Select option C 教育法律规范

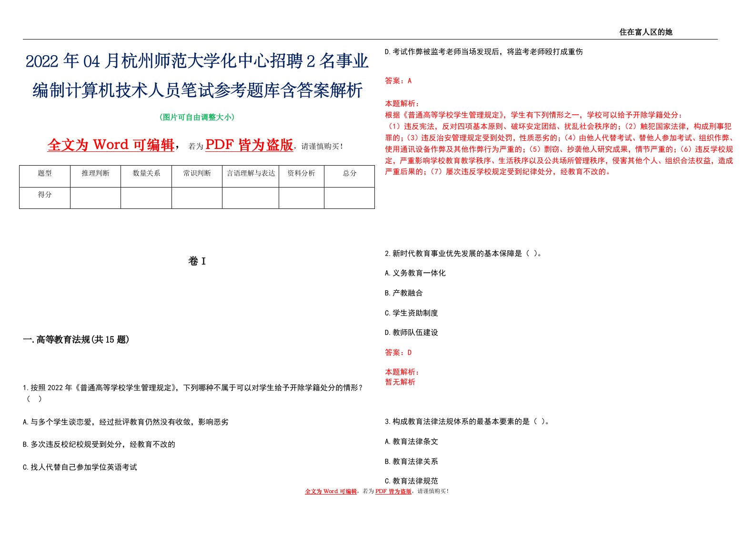pos(412,481)
